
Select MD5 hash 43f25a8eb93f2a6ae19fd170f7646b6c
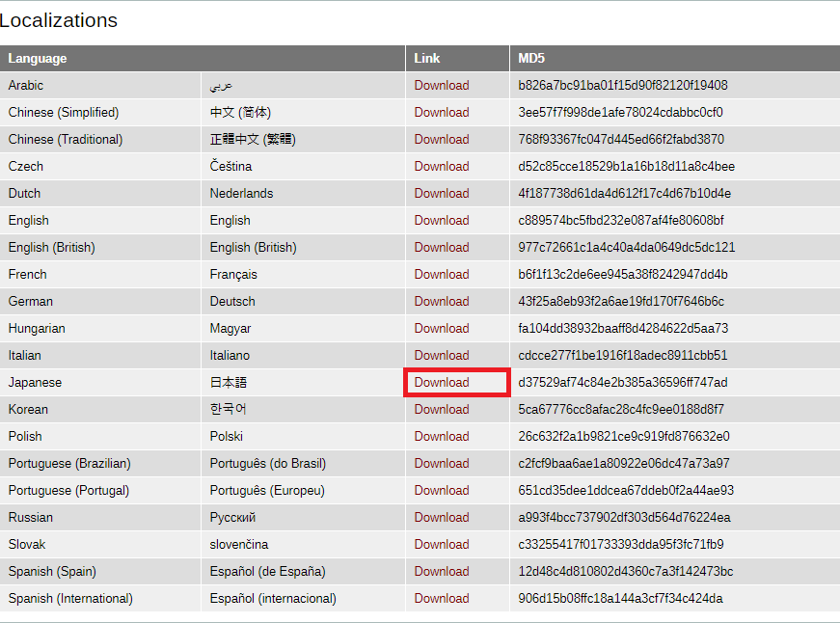[621, 301]
